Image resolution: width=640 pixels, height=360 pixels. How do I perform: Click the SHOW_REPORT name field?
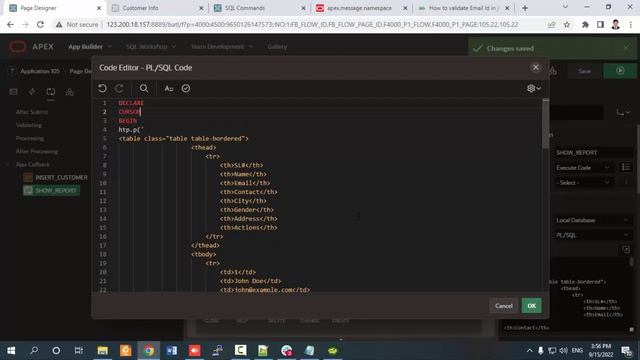point(594,153)
